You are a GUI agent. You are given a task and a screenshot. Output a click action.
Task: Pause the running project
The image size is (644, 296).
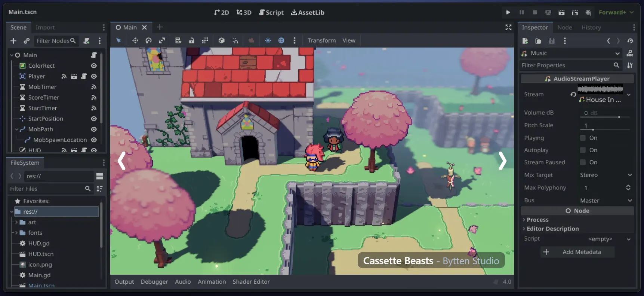click(x=521, y=12)
